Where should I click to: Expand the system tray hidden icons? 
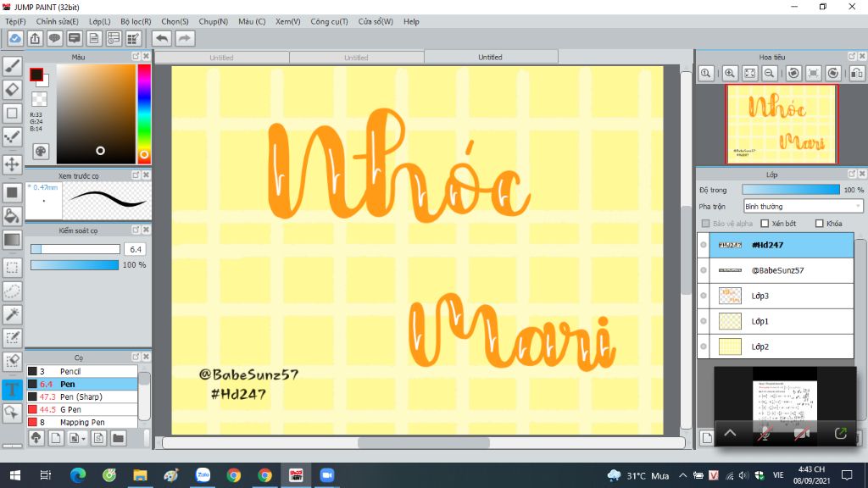[682, 475]
